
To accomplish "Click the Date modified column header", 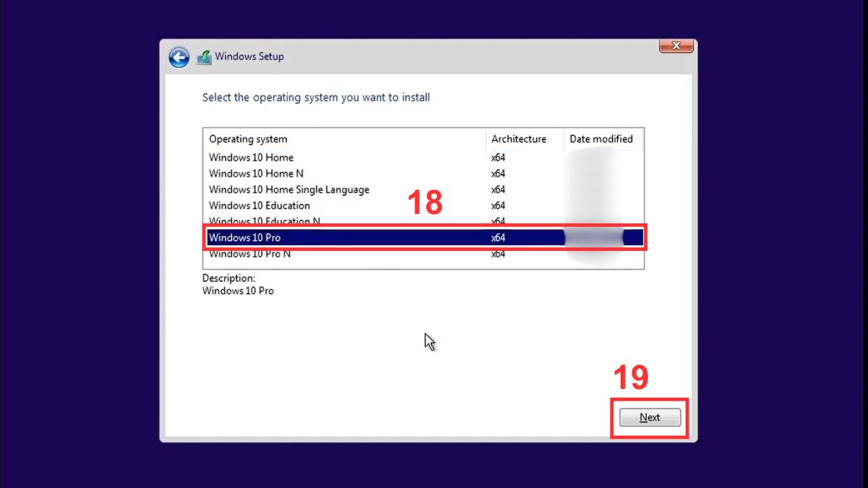I will [x=602, y=139].
